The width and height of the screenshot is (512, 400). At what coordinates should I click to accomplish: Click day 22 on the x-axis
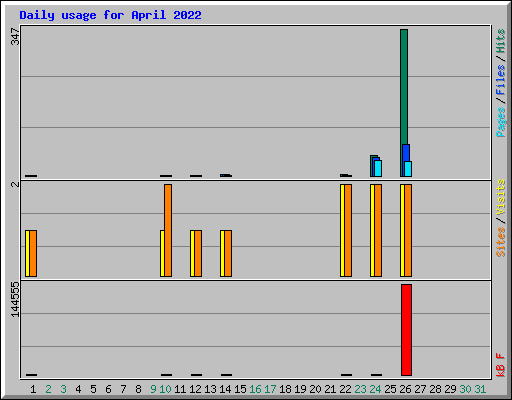(345, 389)
